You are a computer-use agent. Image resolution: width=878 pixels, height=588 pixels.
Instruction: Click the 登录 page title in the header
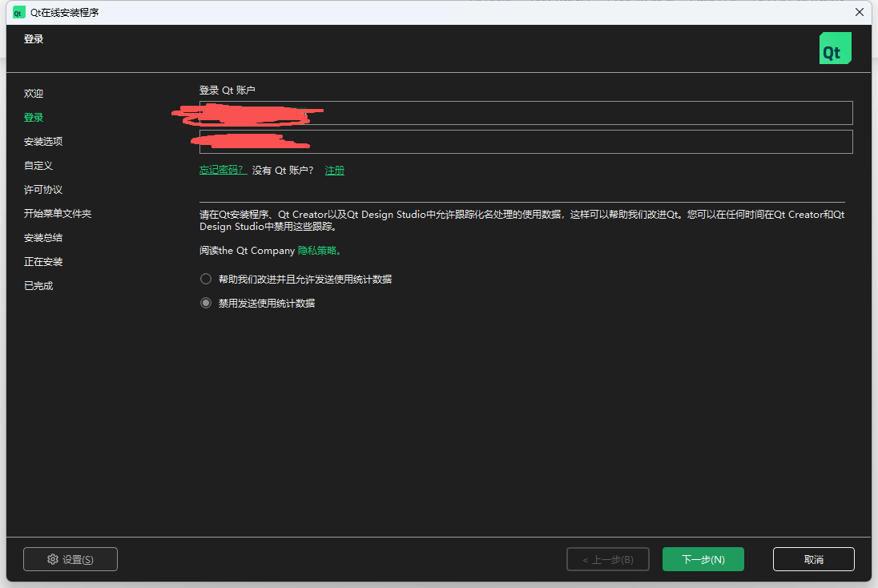pyautogui.click(x=34, y=39)
